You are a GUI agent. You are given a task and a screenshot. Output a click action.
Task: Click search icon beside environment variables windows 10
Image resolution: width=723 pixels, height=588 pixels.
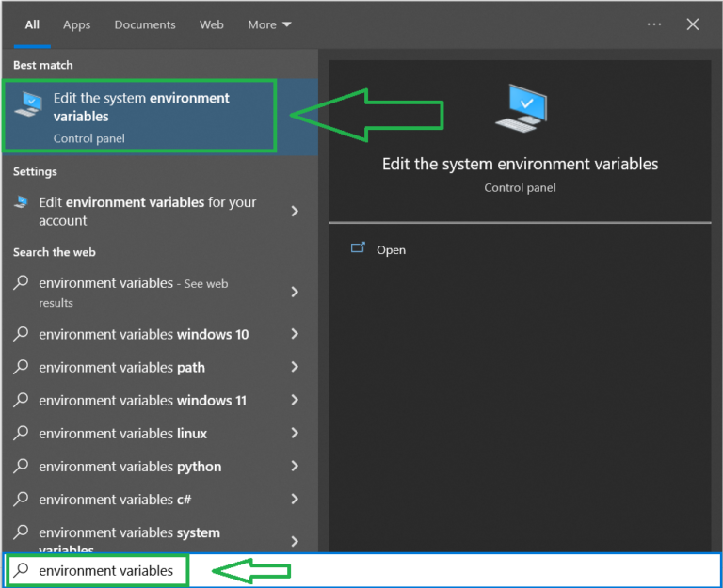point(21,334)
